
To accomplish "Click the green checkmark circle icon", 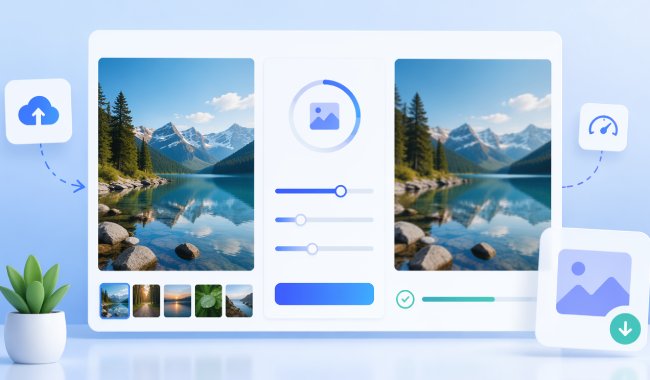I will 405,299.
